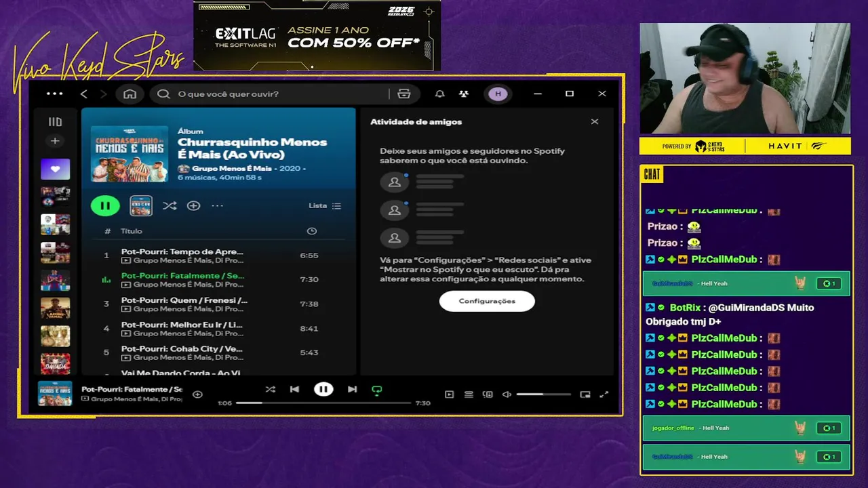Open the 'Lista' view dropdown
Viewport: 868px width, 488px height.
[325, 205]
